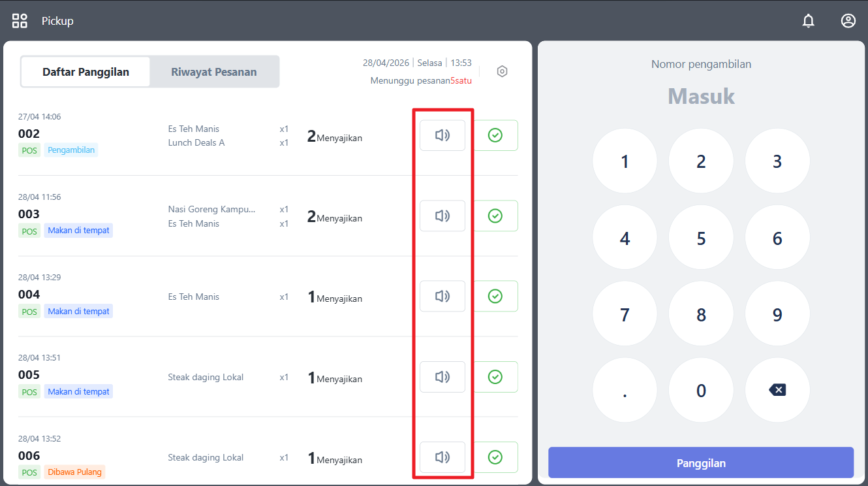Call order 003 using its speaker button
Screen dimensions: 868x486
pyautogui.click(x=442, y=216)
